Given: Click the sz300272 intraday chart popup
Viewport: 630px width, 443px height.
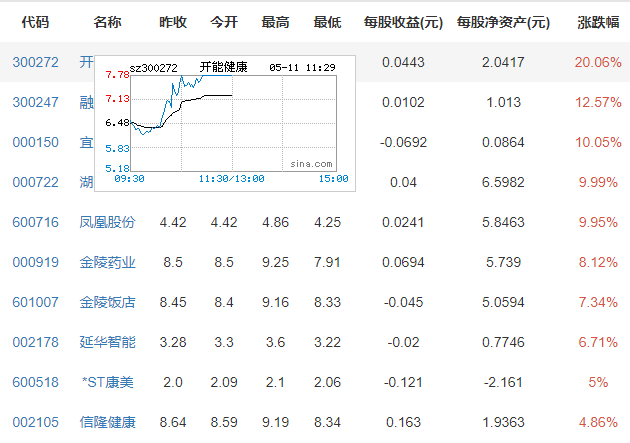Looking at the screenshot, I should [x=225, y=123].
